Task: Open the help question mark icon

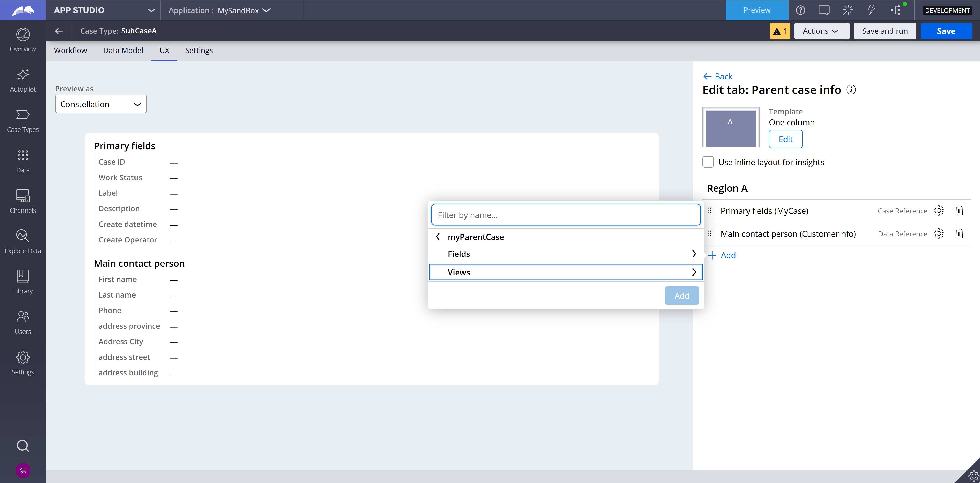Action: (x=800, y=10)
